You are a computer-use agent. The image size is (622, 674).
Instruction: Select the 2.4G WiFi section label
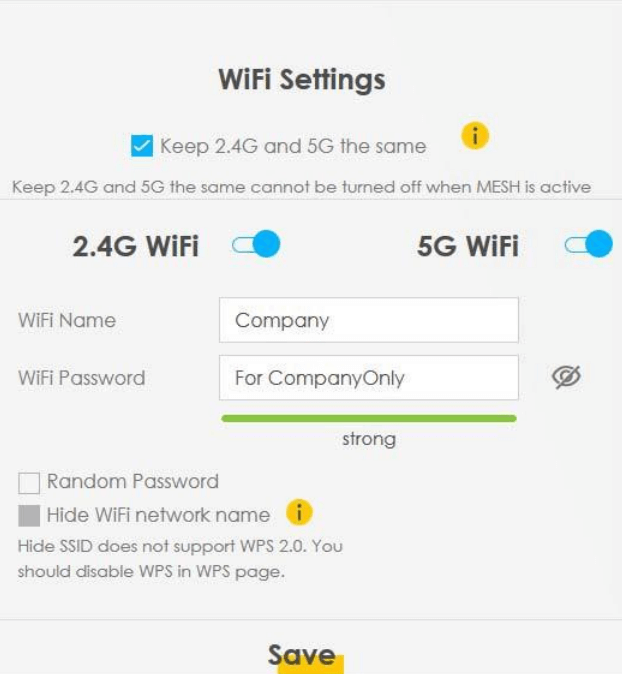point(135,246)
